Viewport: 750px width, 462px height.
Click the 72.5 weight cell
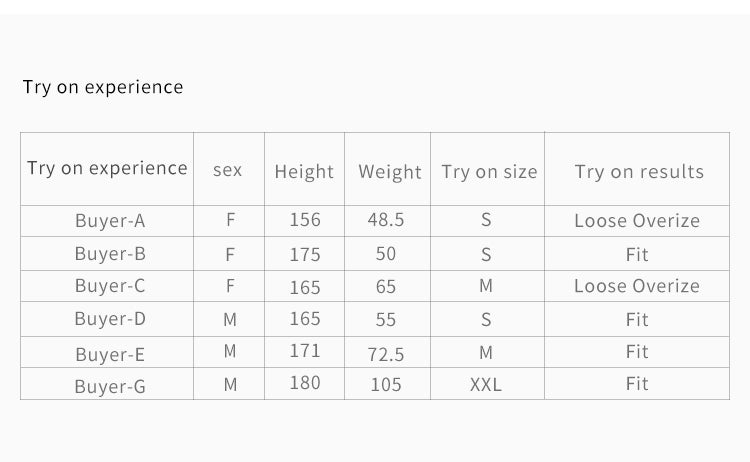pos(386,354)
